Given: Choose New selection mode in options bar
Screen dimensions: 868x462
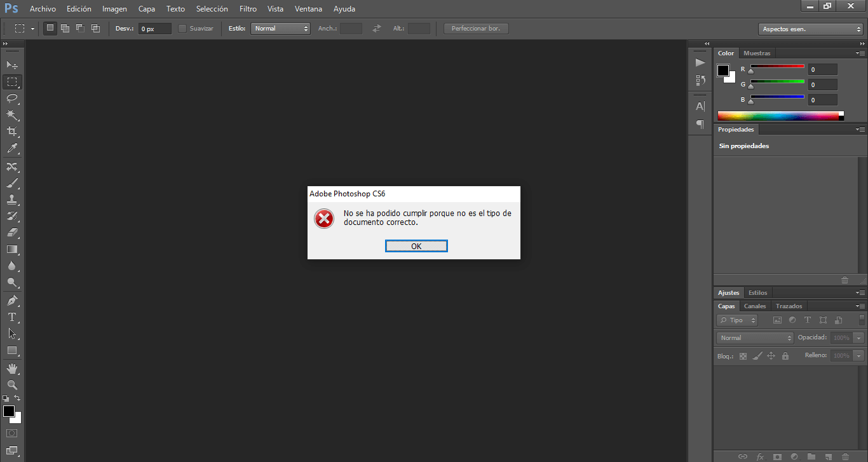Looking at the screenshot, I should click(50, 28).
